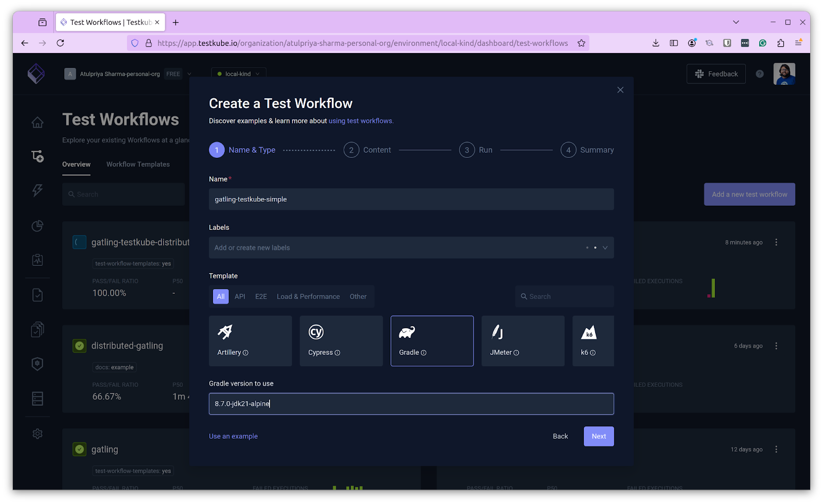Open the Home dashboard sidebar icon
The image size is (823, 504).
coord(38,122)
